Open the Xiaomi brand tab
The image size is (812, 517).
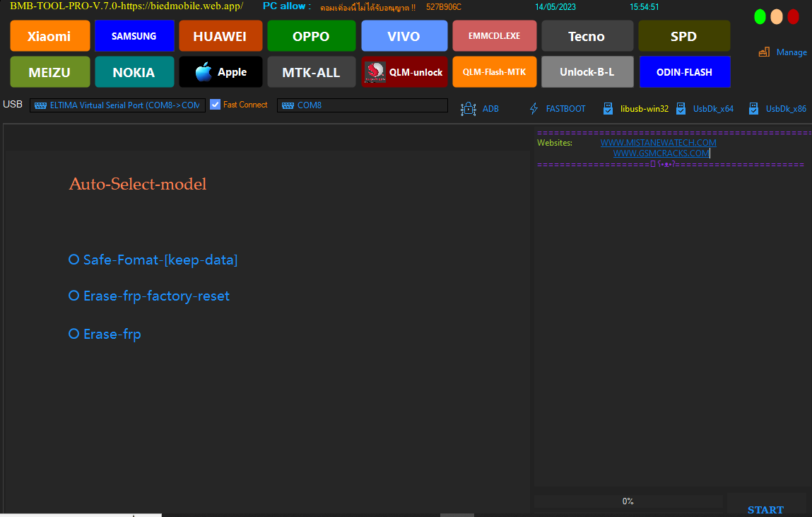click(49, 36)
